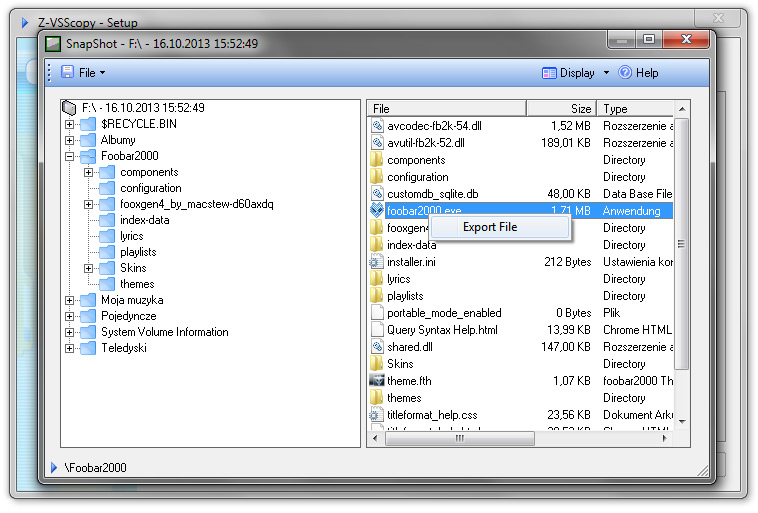
Task: Expand the Teledyski folder
Action: point(70,348)
